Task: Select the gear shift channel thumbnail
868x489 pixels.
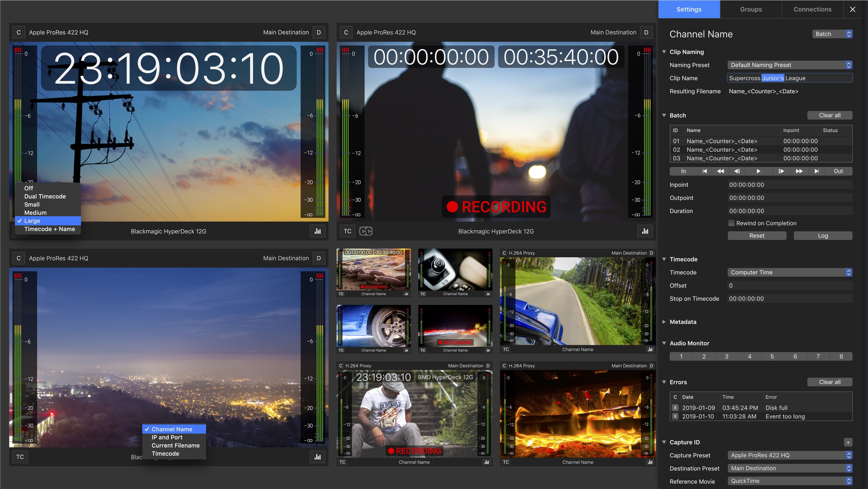Action: coord(455,270)
